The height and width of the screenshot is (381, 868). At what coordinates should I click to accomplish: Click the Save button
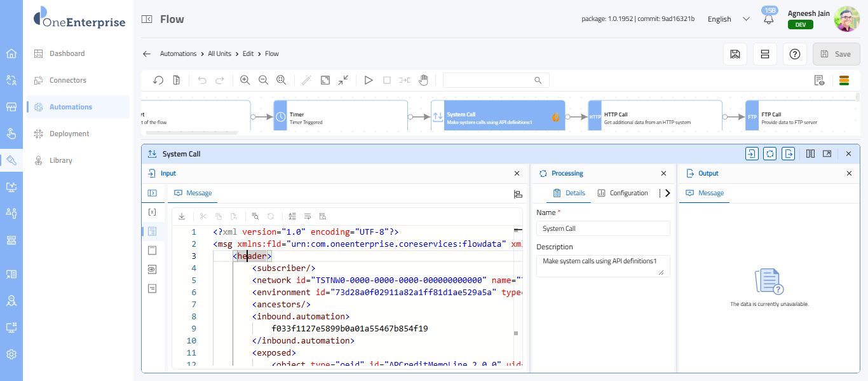(836, 54)
